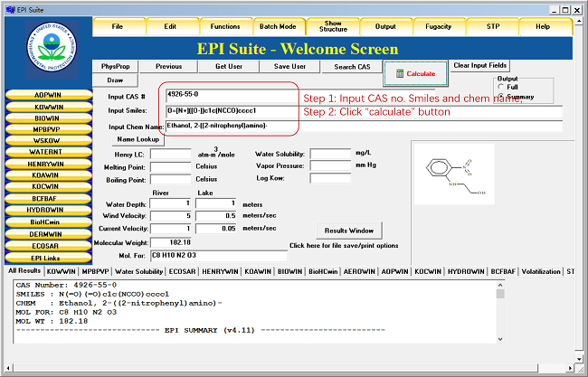Click the EPA logo image

pyautogui.click(x=52, y=48)
